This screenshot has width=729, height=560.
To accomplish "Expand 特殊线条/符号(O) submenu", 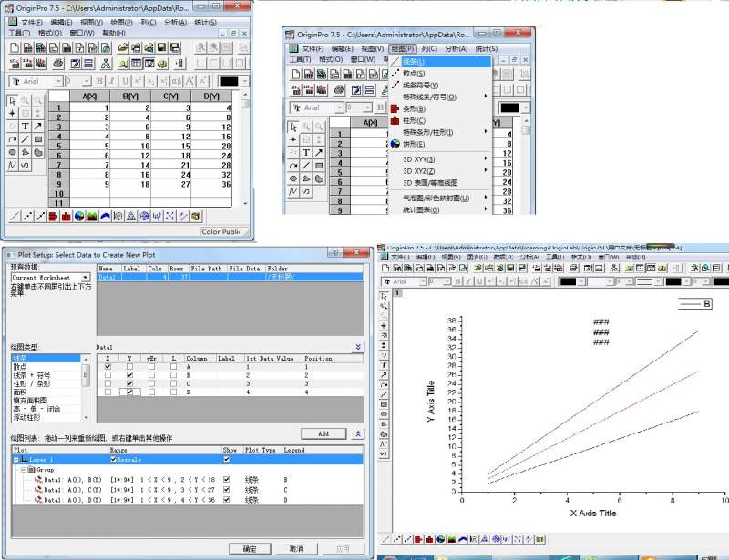I will tap(440, 97).
